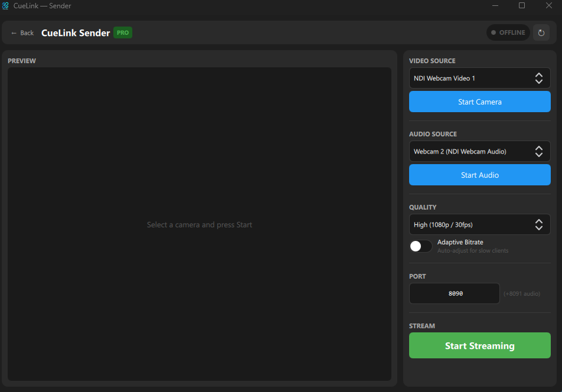Click the audio source stepper chevrons
The width and height of the screenshot is (562, 392).
[539, 151]
